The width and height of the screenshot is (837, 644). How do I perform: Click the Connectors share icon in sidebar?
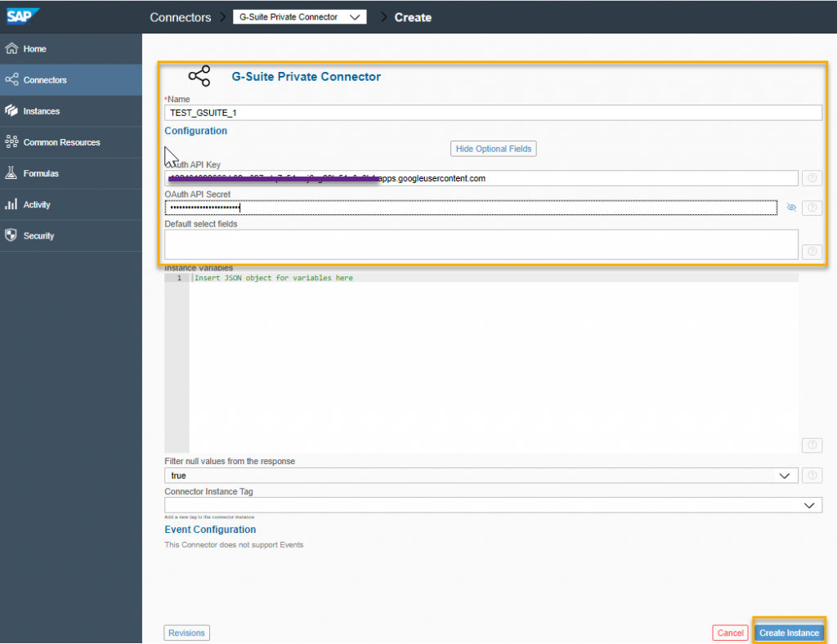click(11, 79)
